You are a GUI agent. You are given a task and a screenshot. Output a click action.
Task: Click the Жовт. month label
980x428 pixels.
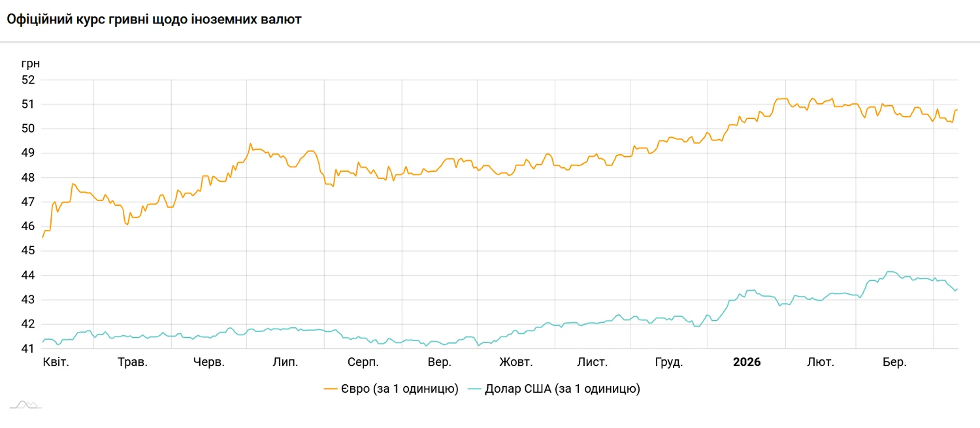[x=516, y=362]
